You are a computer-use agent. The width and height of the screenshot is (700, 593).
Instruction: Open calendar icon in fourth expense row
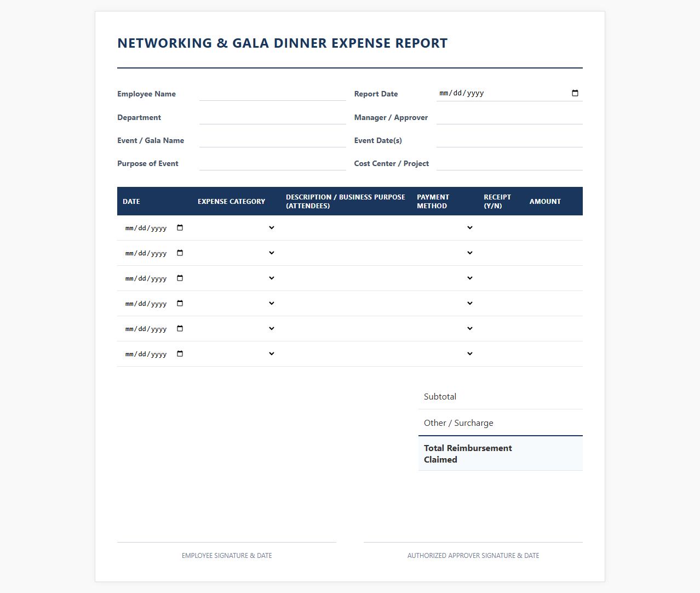point(180,304)
